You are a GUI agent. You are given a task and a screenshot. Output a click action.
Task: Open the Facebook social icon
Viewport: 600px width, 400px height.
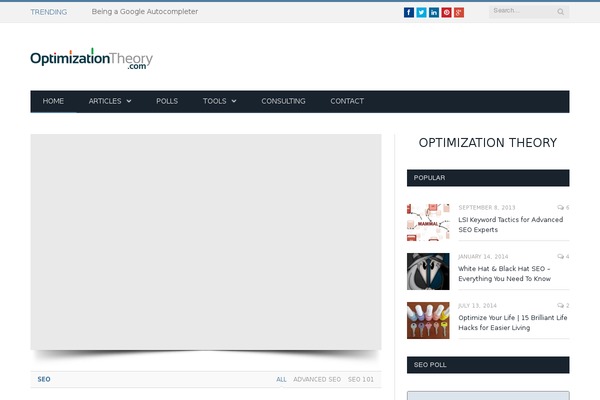(x=409, y=13)
